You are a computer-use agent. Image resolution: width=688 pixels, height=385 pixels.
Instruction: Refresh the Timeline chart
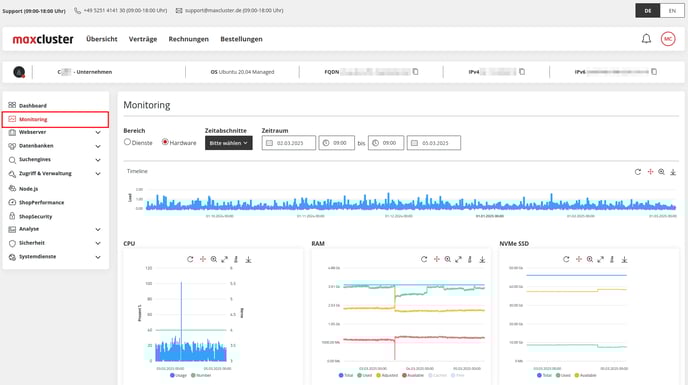638,172
